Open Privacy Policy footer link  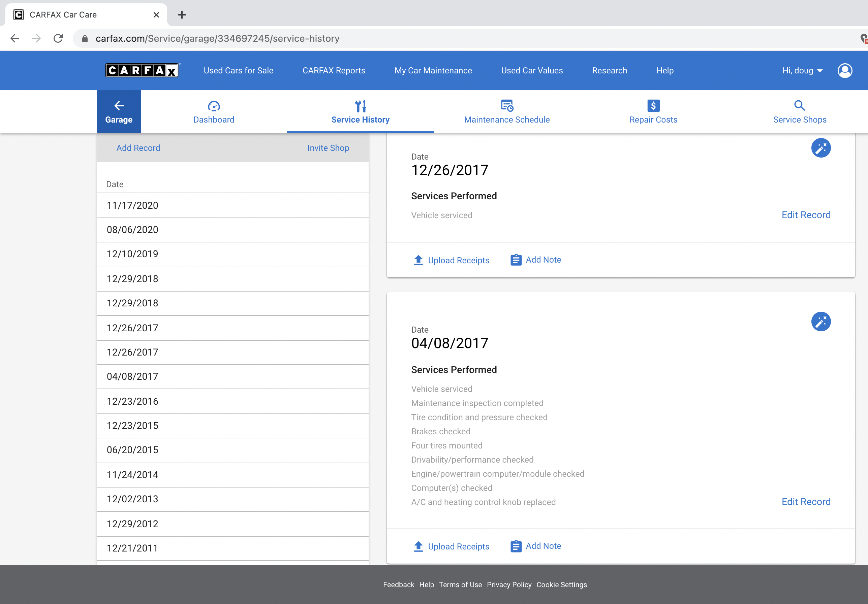coord(509,585)
